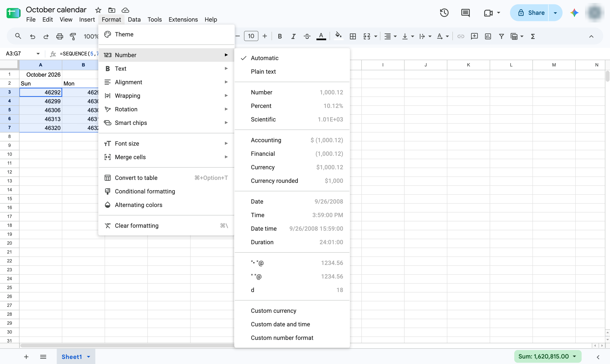
Task: Open the comments panel icon
Action: (465, 13)
